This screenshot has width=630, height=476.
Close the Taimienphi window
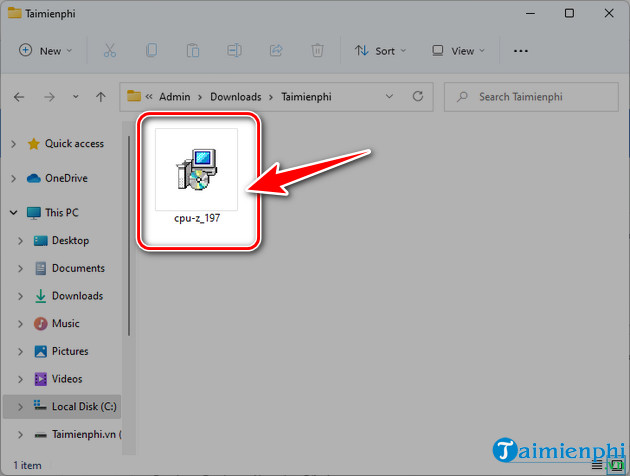609,14
